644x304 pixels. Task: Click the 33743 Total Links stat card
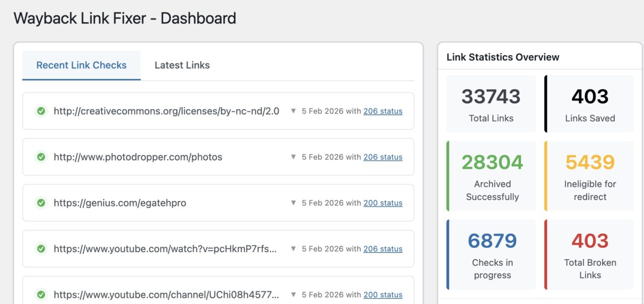click(491, 104)
